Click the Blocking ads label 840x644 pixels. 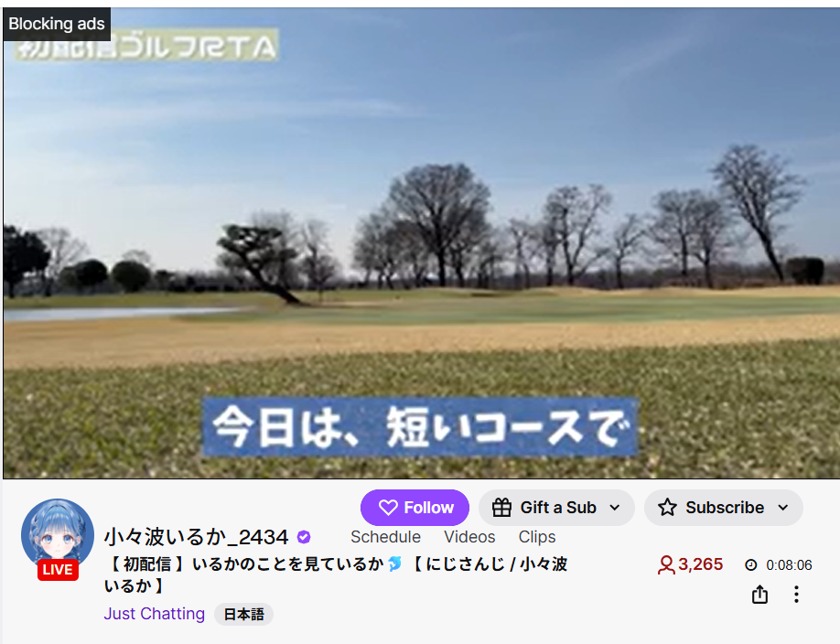57,24
